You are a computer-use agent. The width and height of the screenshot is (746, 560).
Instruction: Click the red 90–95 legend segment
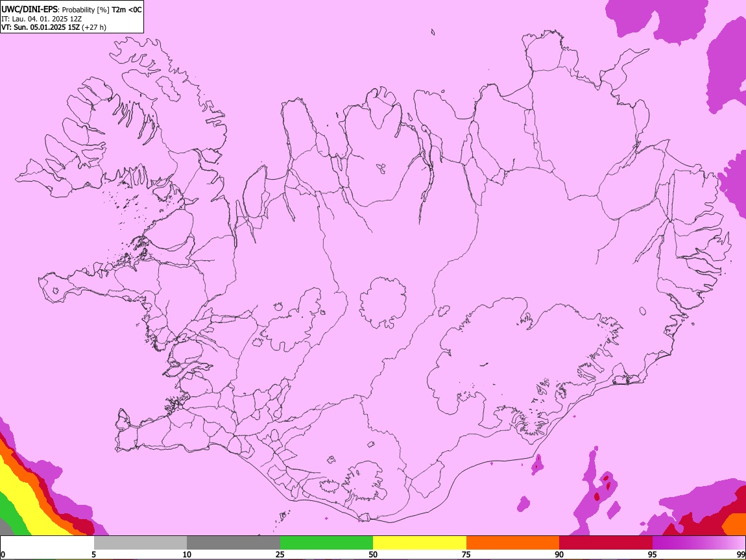click(606, 542)
